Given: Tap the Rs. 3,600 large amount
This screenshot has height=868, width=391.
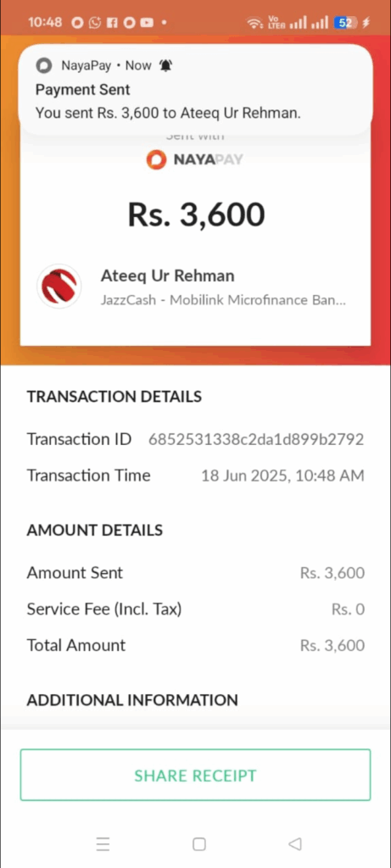Looking at the screenshot, I should 196,214.
